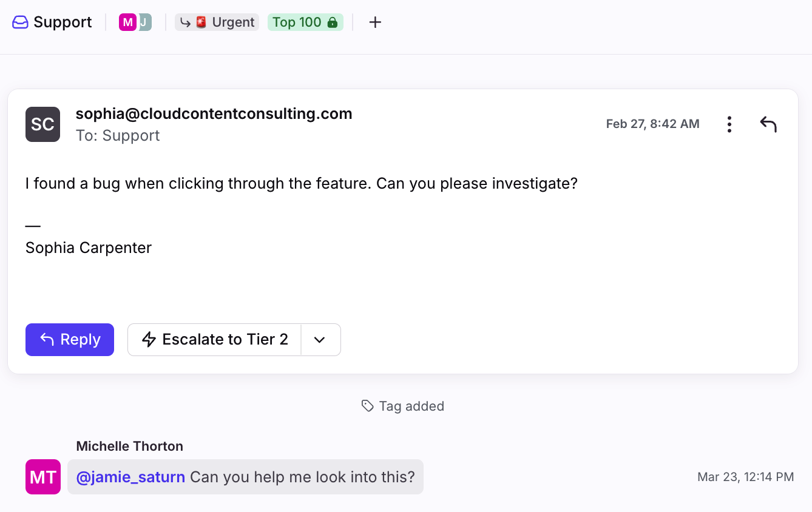Click the pink M assignee avatar
This screenshot has height=512, width=812.
127,22
